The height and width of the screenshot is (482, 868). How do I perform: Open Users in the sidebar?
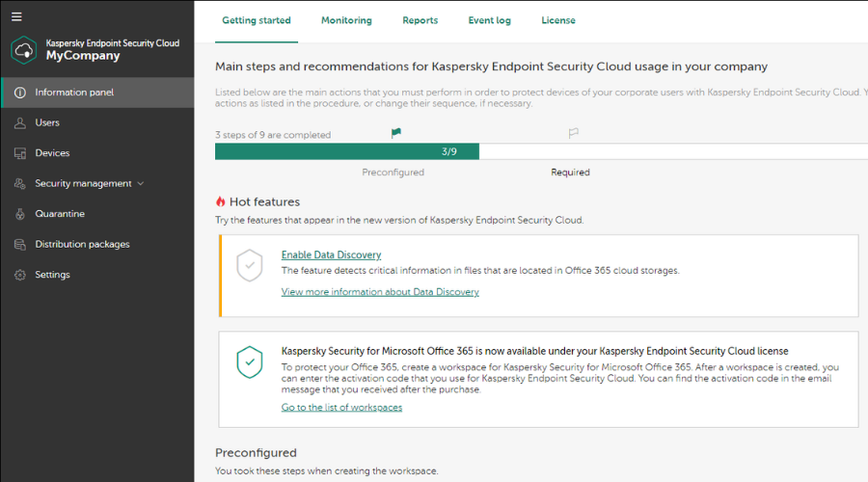tap(97, 122)
